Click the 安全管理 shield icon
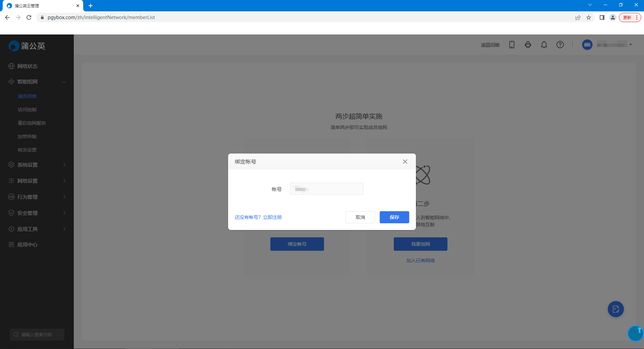Screen dimensions: 644x349 point(11,213)
